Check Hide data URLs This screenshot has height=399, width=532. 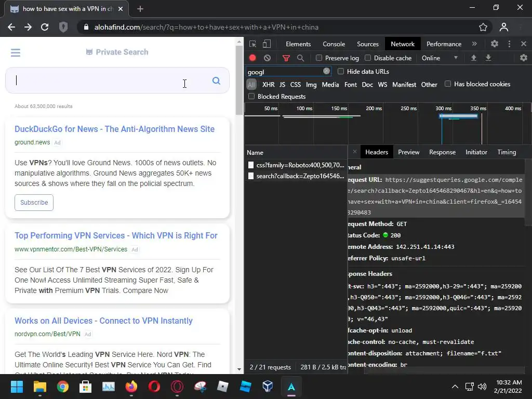341,71
